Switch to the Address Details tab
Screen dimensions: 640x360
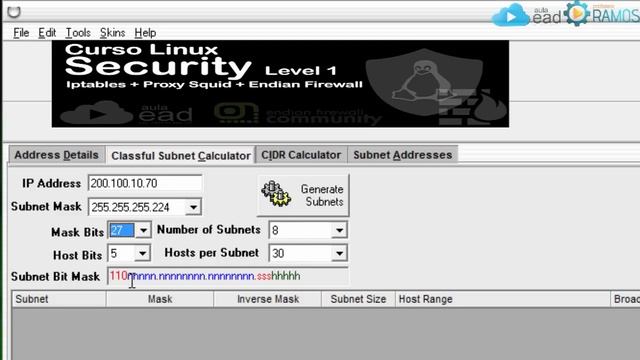[57, 155]
